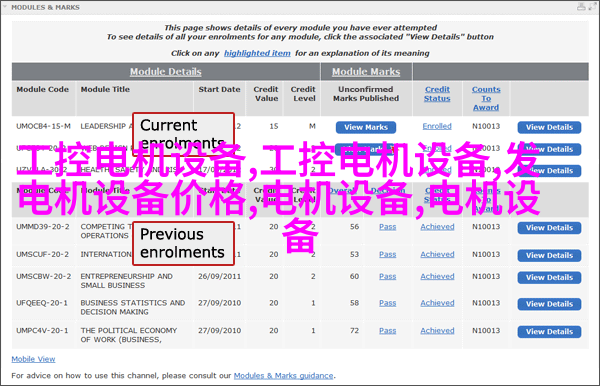Click the 'MODULES & MARKS' channel title

click(x=46, y=7)
